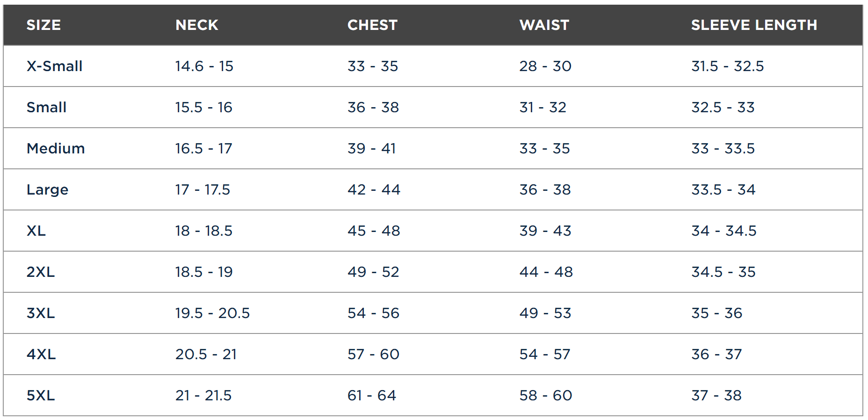Click the NECK column header
Viewport: 868px width, 420px height.
197,25
